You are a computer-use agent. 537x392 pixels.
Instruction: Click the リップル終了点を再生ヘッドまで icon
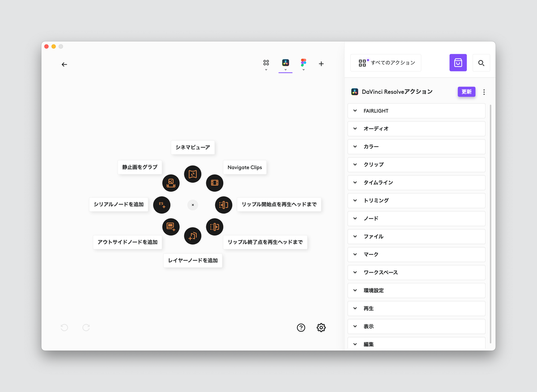215,227
